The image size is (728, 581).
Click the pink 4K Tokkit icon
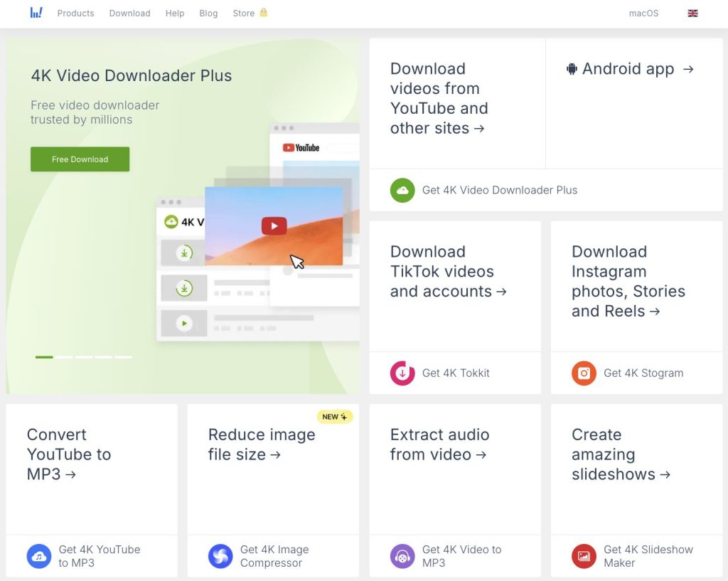(402, 373)
